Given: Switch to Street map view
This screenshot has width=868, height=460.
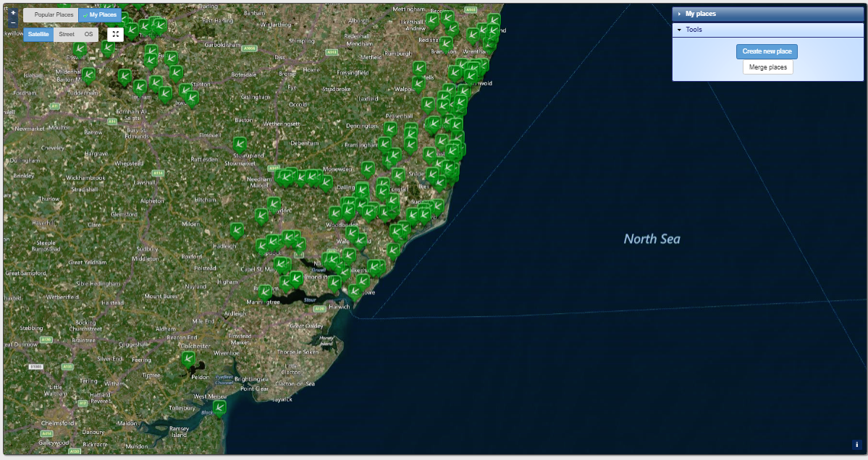Looking at the screenshot, I should tap(67, 34).
